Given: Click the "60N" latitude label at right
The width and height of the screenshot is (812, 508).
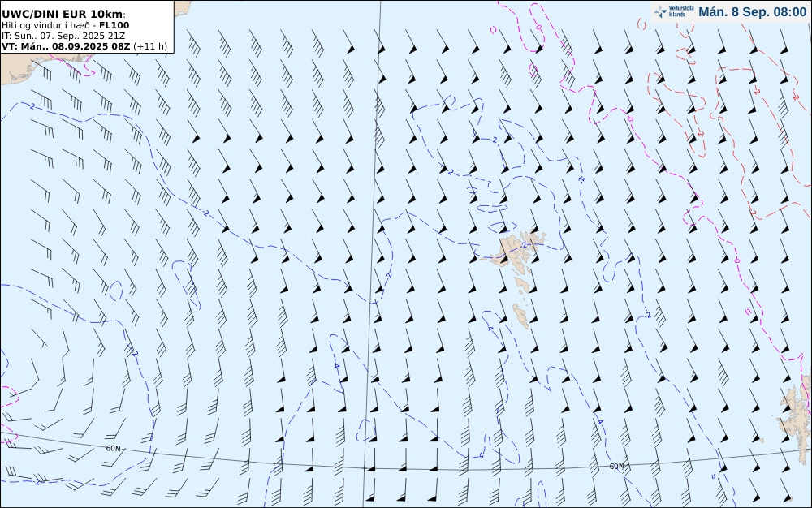Looking at the screenshot, I should [616, 466].
